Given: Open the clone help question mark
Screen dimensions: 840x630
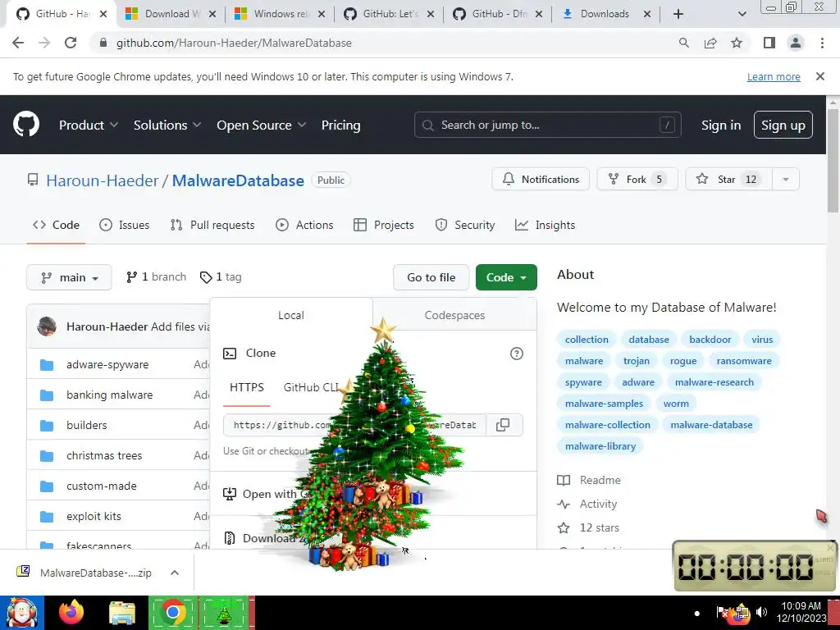Looking at the screenshot, I should pos(517,354).
